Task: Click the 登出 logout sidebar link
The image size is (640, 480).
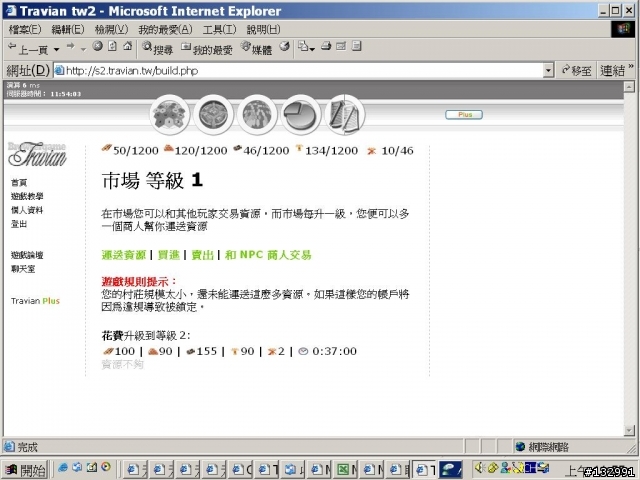Action: (x=19, y=224)
